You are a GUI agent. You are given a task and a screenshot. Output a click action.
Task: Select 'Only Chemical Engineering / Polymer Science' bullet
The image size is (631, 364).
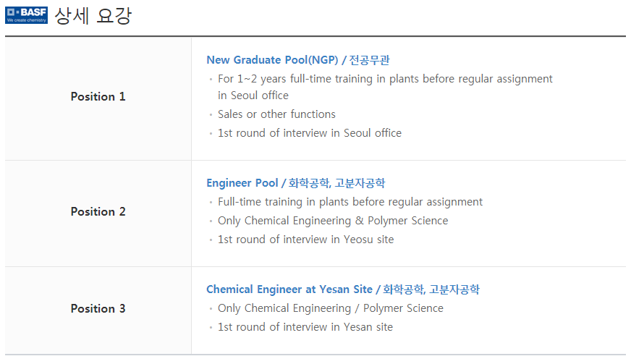(x=330, y=308)
